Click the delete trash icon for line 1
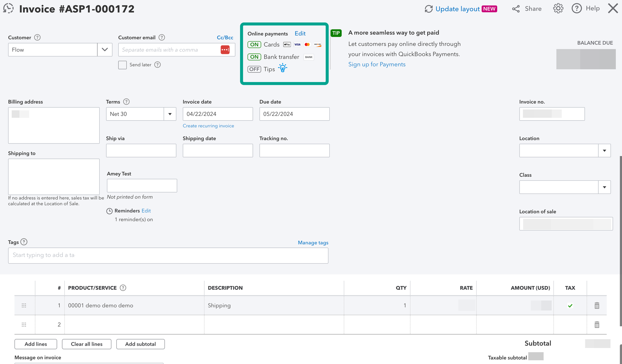The width and height of the screenshot is (622, 364). pyautogui.click(x=597, y=306)
